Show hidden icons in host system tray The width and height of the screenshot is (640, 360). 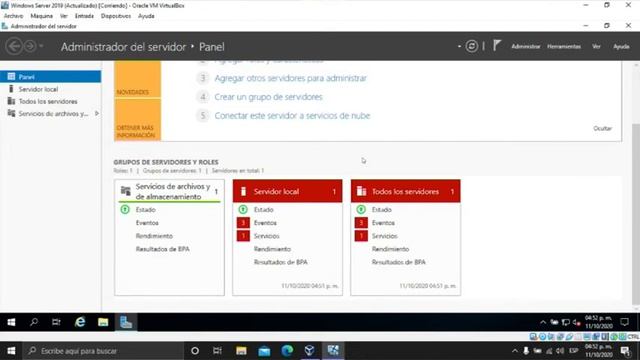(x=514, y=351)
